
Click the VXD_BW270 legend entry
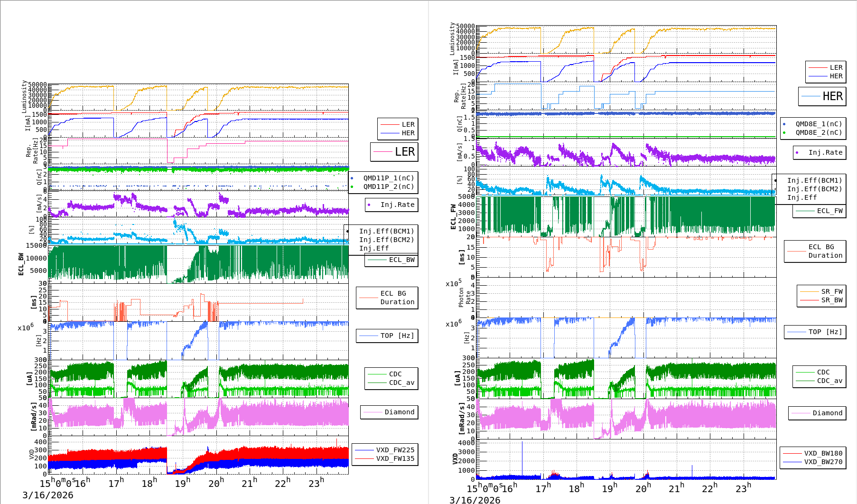pyautogui.click(x=823, y=462)
